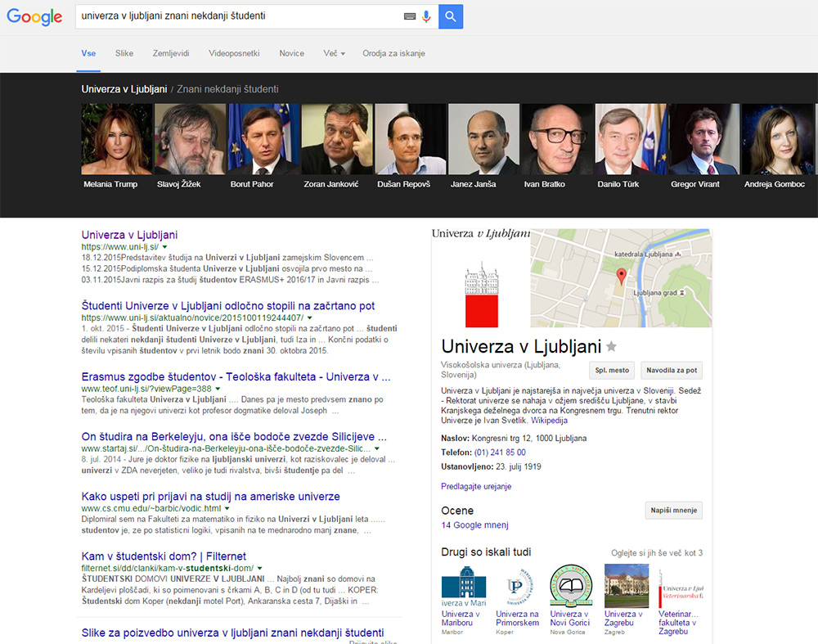Select Ivan Bratko's photo
This screenshot has height=644, width=818.
[557, 139]
